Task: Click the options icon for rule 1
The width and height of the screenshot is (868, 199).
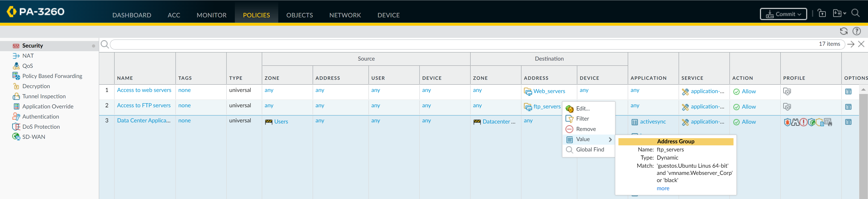Action: (848, 91)
